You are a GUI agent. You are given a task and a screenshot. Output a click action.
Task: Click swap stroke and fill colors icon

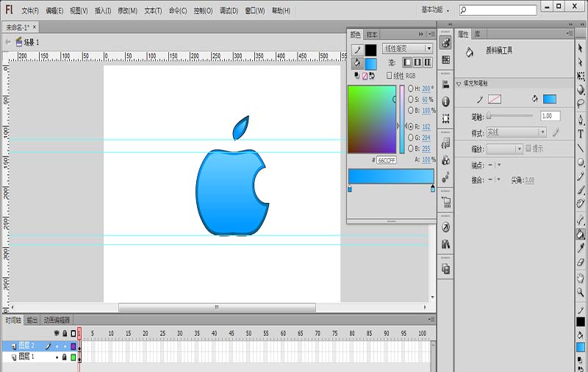372,76
